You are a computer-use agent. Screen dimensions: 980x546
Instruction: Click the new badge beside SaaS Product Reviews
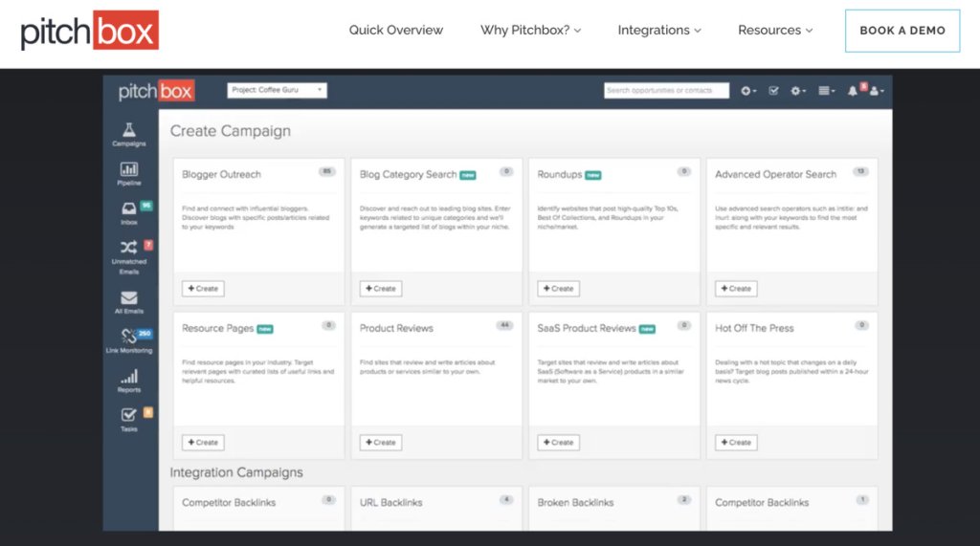(x=648, y=329)
